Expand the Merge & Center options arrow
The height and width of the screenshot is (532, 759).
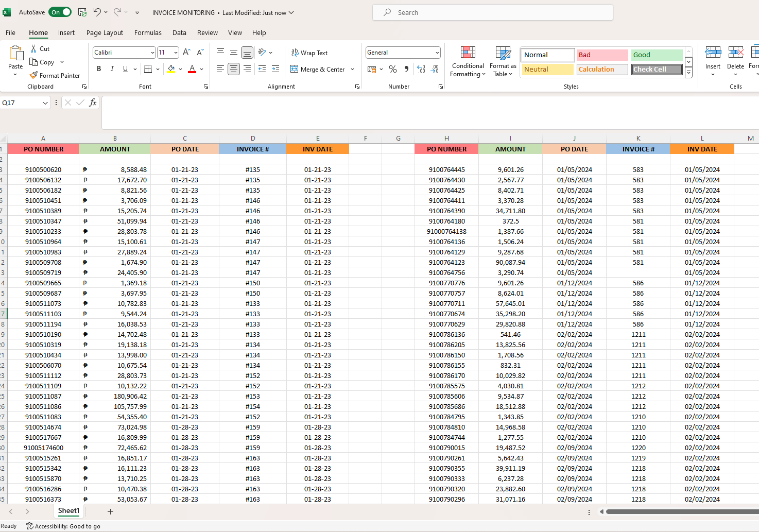pos(352,69)
